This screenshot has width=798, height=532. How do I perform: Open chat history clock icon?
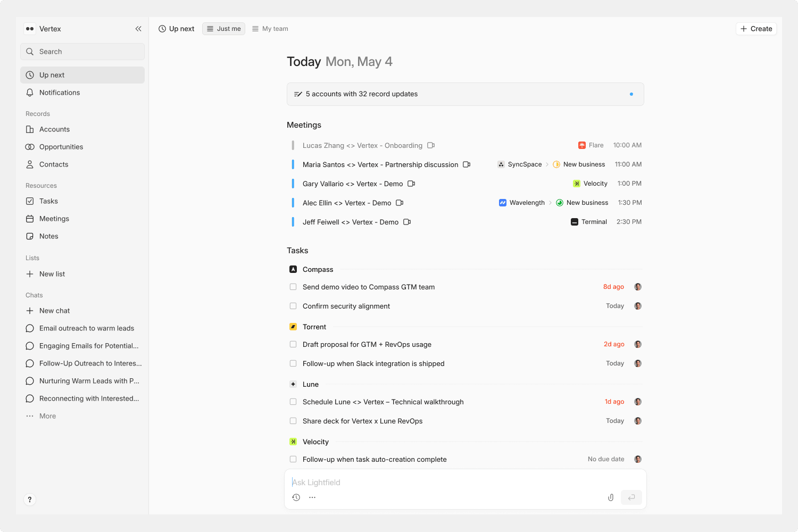tap(296, 497)
